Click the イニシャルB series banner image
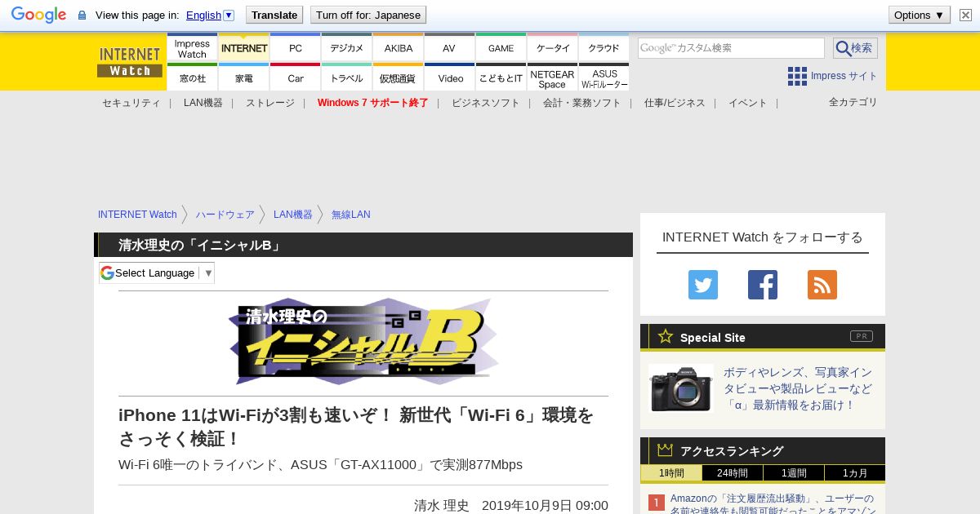 pyautogui.click(x=363, y=342)
